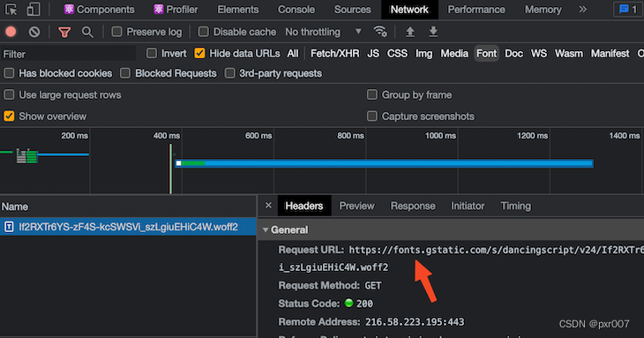The image size is (644, 338).
Task: Open the Initiator detail tab
Action: [x=468, y=206]
